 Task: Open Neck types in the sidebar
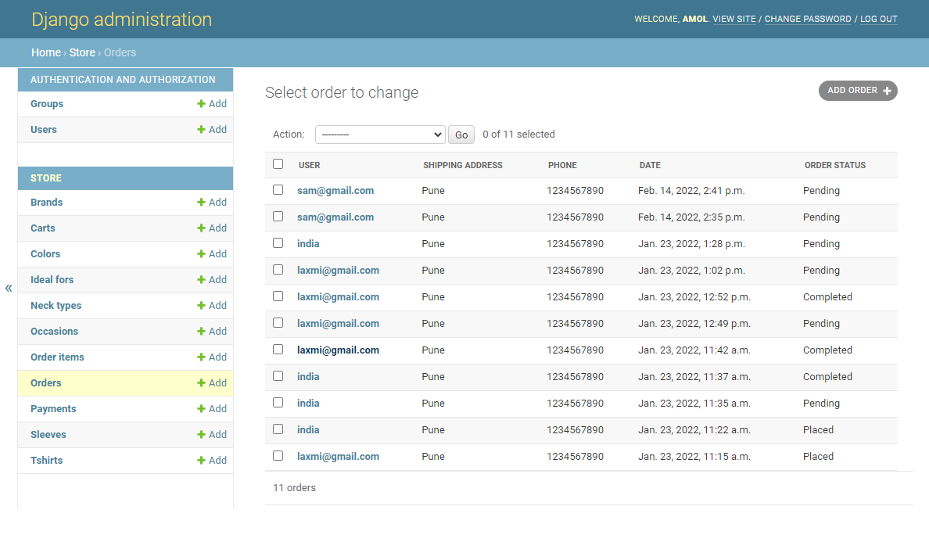[56, 306]
